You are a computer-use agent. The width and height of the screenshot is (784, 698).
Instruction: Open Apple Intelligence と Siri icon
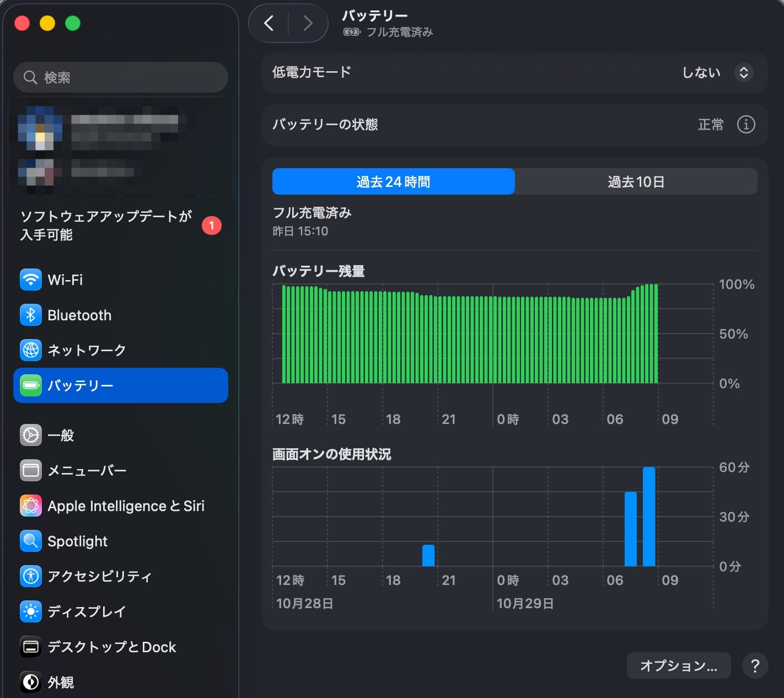click(x=31, y=506)
